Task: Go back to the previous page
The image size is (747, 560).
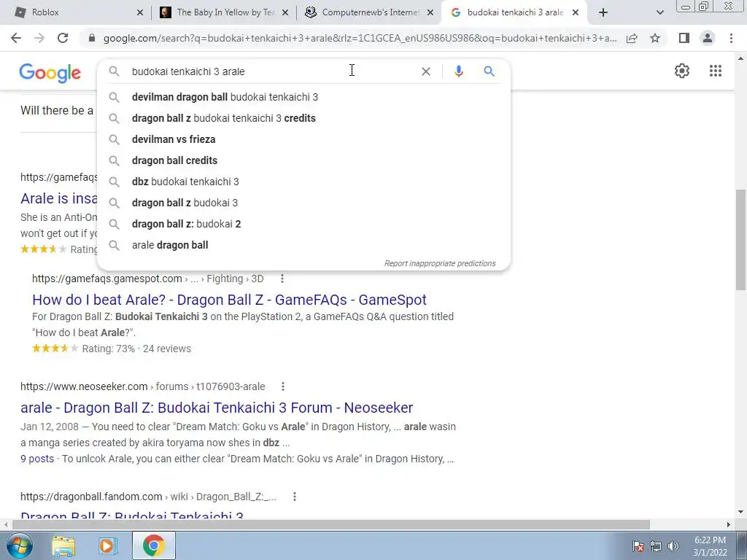Action: [16, 38]
